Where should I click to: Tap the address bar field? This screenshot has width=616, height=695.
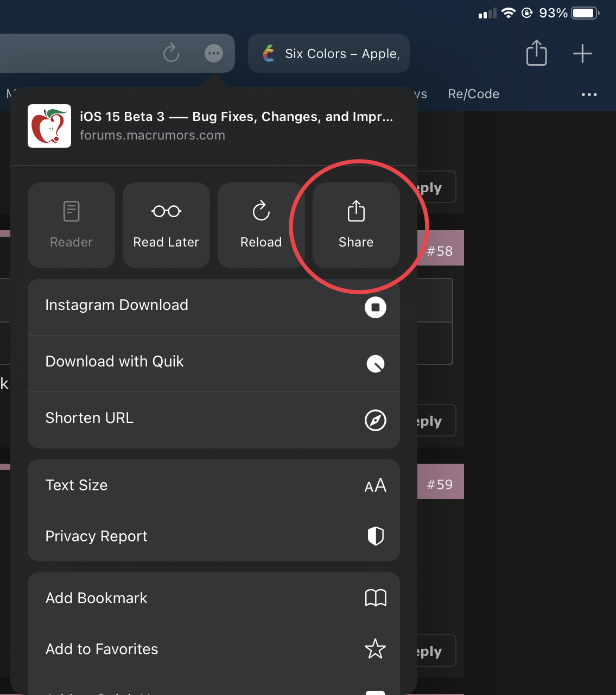click(x=117, y=53)
